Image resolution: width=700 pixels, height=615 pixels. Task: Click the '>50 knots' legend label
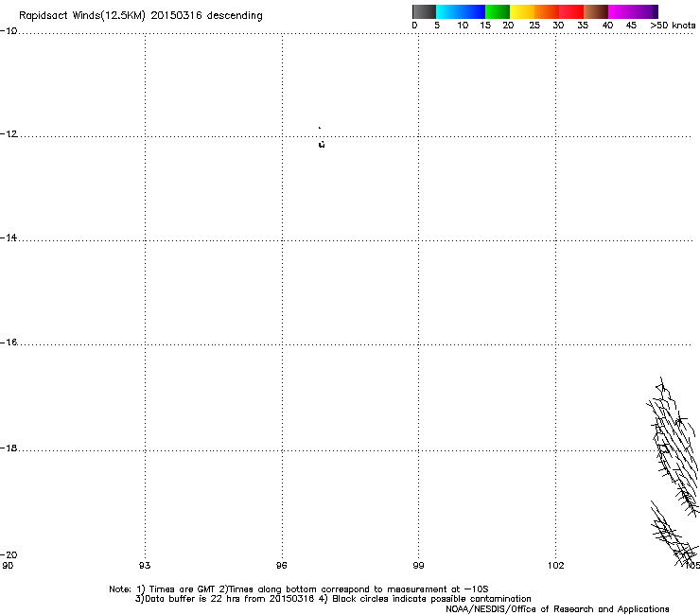pyautogui.click(x=673, y=26)
